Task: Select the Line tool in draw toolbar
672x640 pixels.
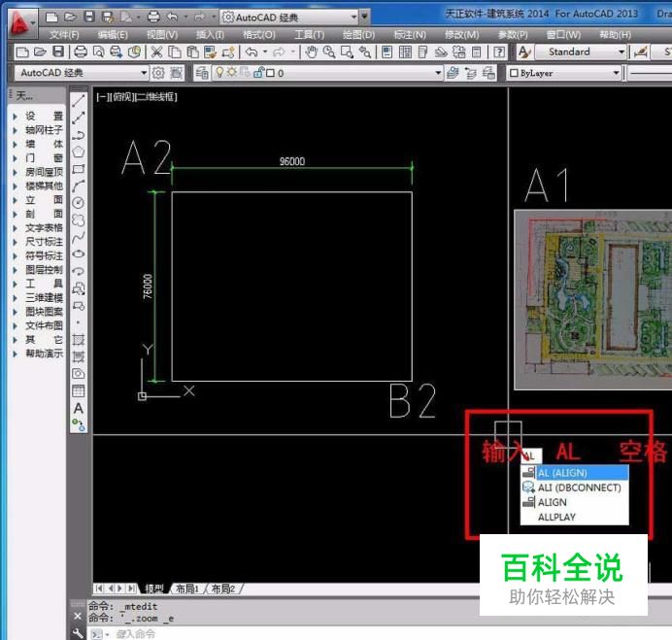Action: [x=79, y=101]
